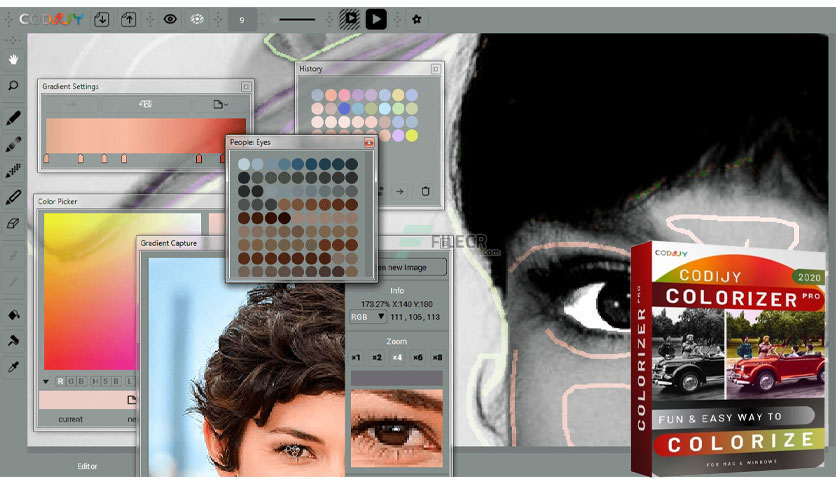The height and width of the screenshot is (484, 836).
Task: Select the Zoom magnifier tool
Action: [x=13, y=85]
